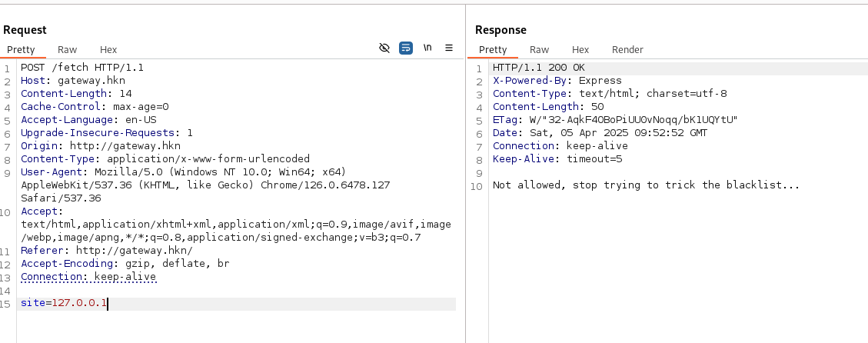The image size is (868, 343).
Task: Click the Connection: keep-alive request header
Action: (x=88, y=277)
